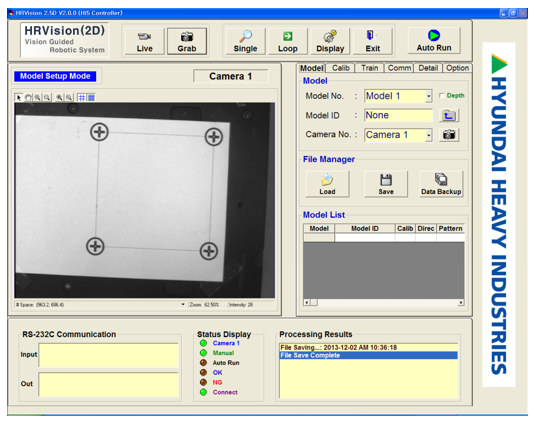Select the 'File Saving...' result line
This screenshot has width=535, height=422.
[368, 348]
